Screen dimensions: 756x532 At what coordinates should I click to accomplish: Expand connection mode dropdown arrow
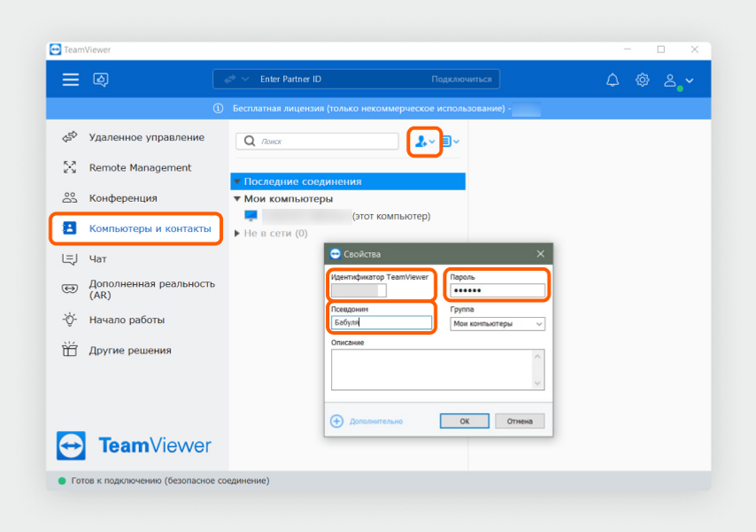(245, 79)
